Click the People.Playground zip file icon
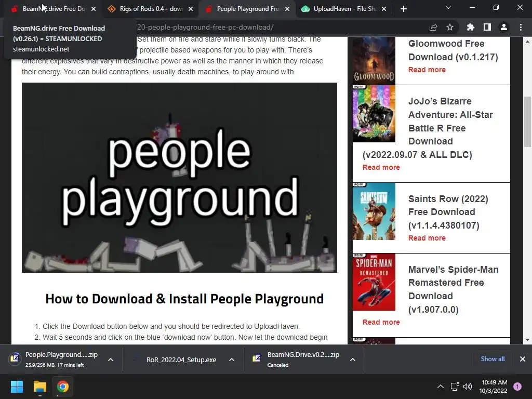The height and width of the screenshot is (399, 532). 15,358
